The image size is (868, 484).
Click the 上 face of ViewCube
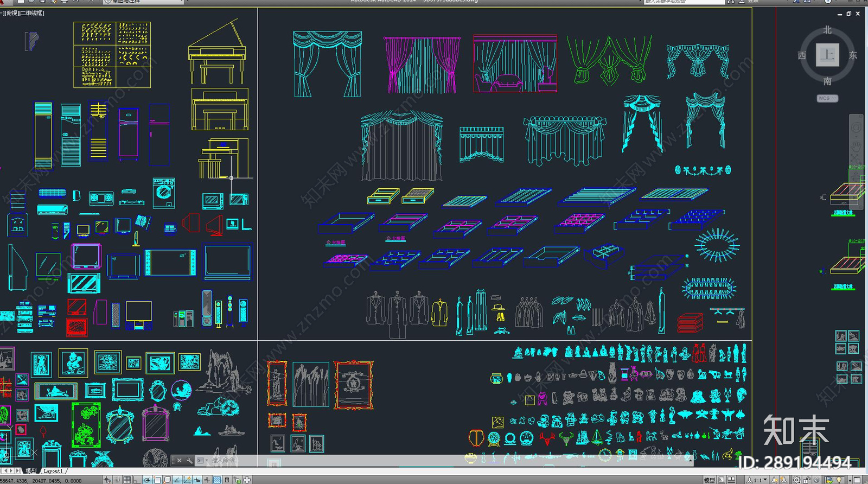[x=827, y=55]
